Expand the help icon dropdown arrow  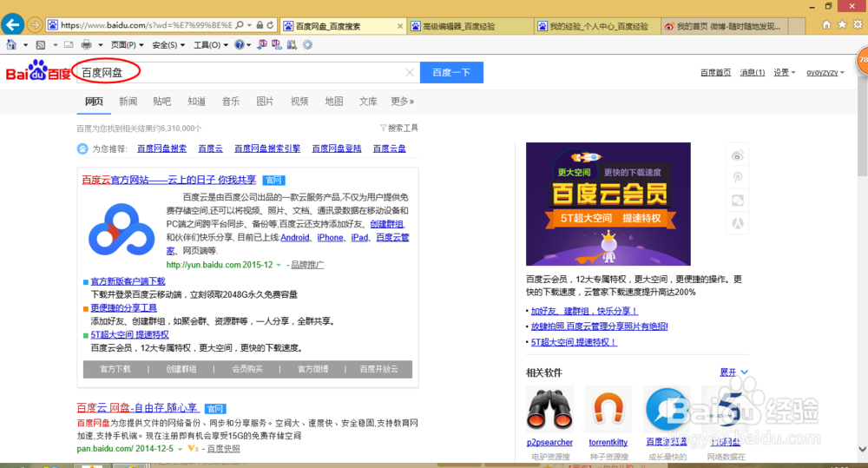pyautogui.click(x=248, y=45)
